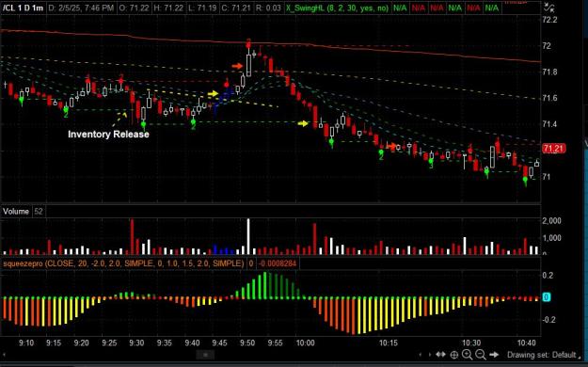Zoom out of the chart with the minus magnifier

481,354
